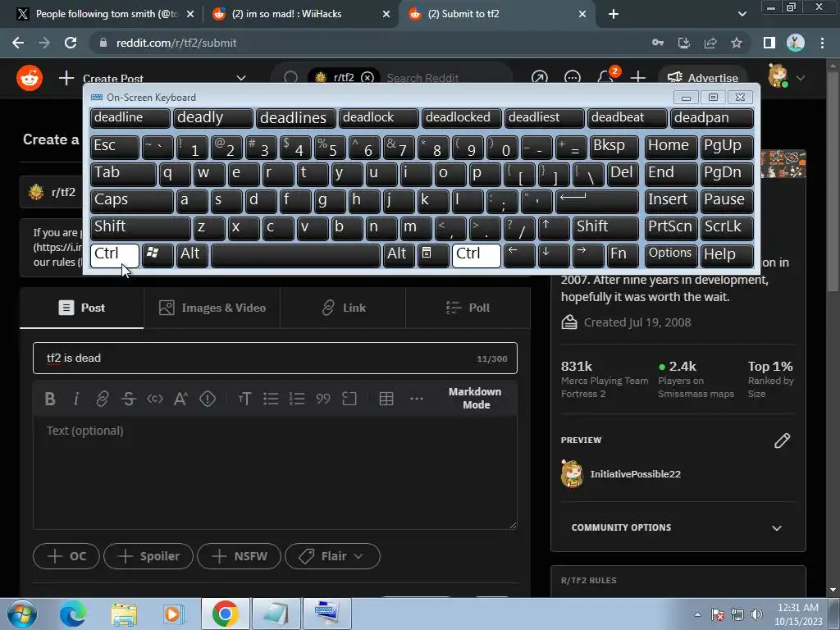Open Reddit chat icon
Screen dimensions: 840x630
tap(572, 78)
